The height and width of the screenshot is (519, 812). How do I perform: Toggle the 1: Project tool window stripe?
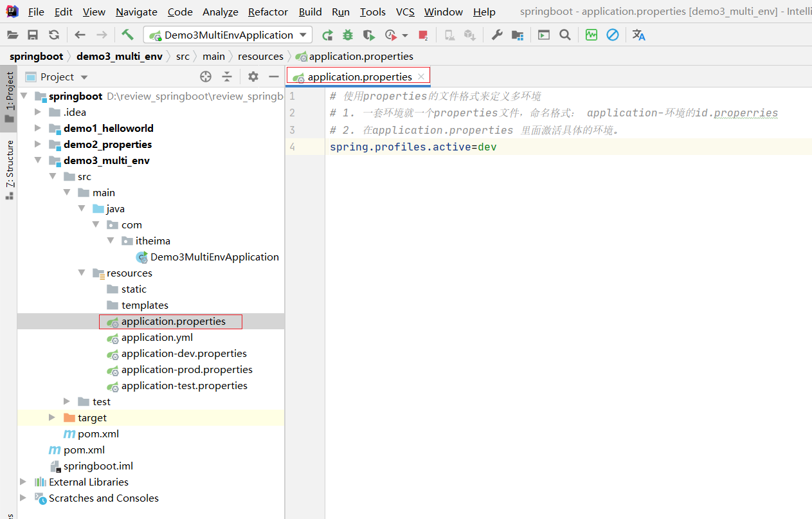click(x=9, y=96)
